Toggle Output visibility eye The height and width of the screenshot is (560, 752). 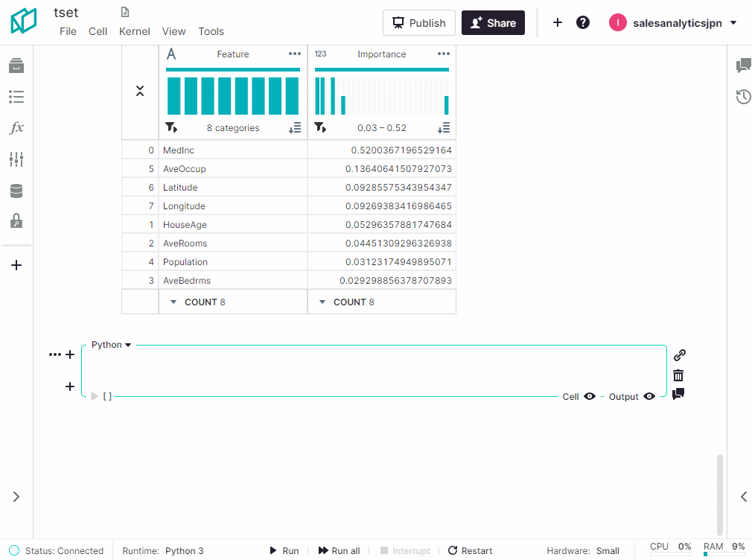tap(649, 397)
